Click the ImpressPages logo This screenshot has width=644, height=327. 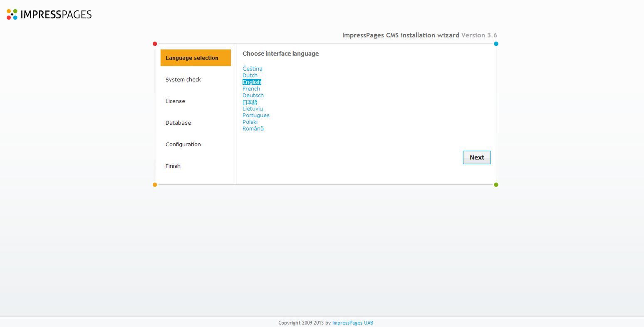tap(49, 15)
